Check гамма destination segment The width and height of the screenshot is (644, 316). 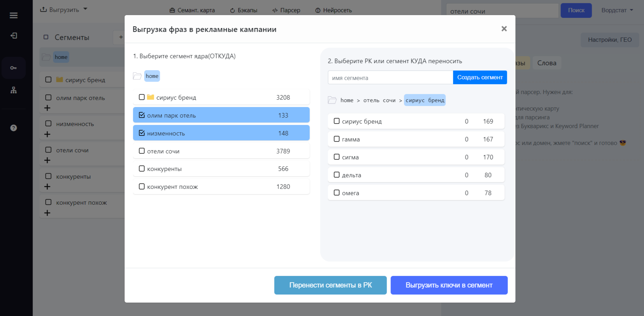coord(337,139)
